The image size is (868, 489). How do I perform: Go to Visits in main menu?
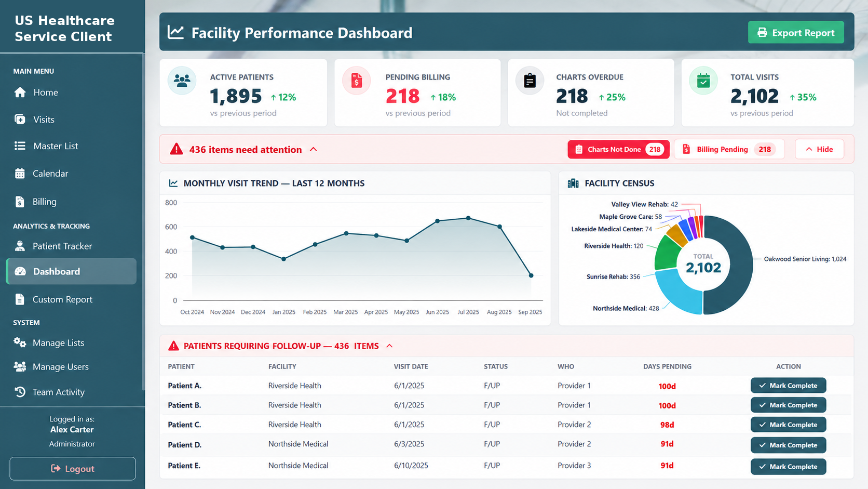(71, 120)
